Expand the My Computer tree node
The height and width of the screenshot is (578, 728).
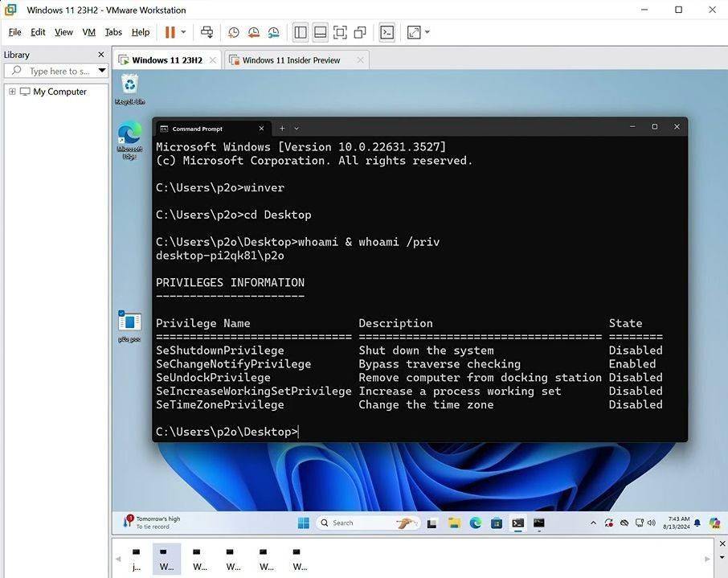12,92
